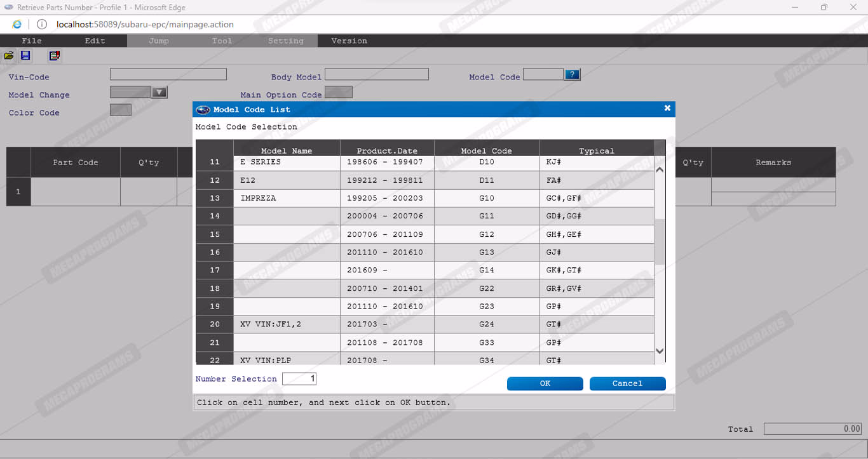
Task: Select row number 21 cell
Action: point(215,343)
